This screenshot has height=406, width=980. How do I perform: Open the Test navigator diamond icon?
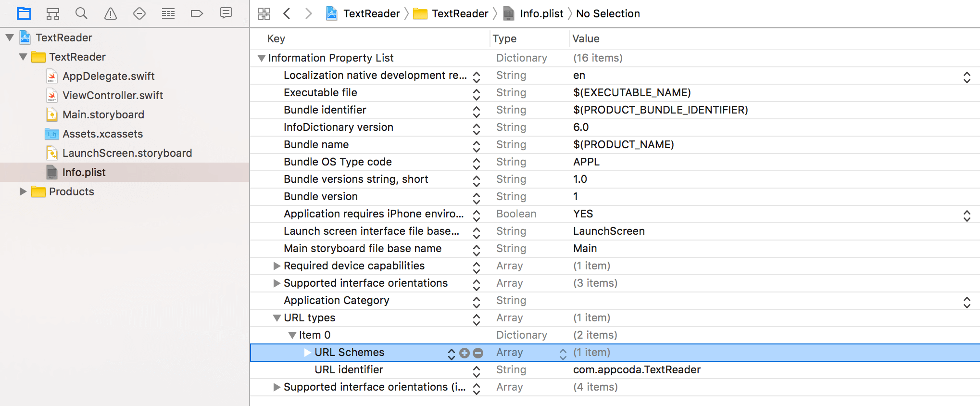pos(139,13)
